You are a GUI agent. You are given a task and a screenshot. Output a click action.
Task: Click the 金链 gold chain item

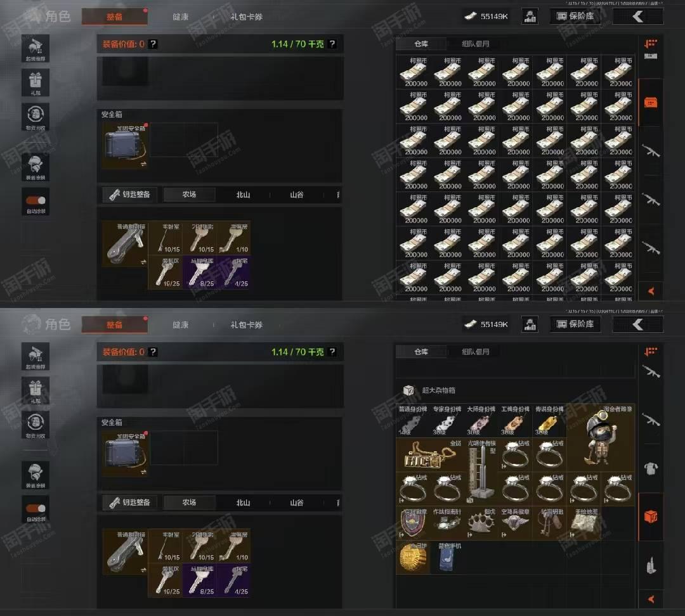pyautogui.click(x=429, y=455)
